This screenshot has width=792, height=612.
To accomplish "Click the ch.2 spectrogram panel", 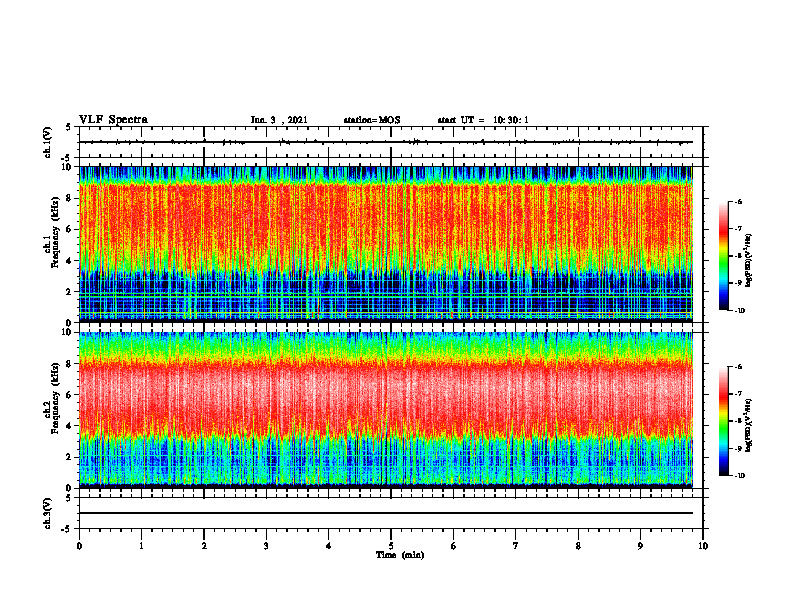I will click(x=386, y=410).
